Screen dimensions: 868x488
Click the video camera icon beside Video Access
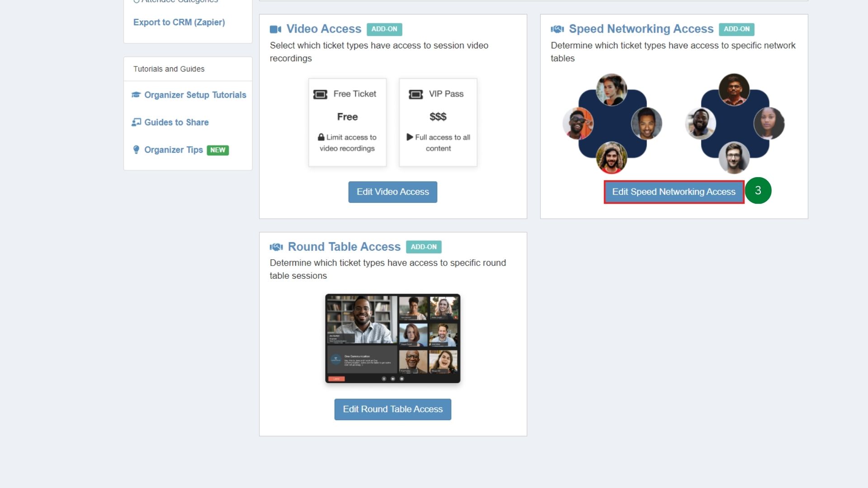pos(276,28)
